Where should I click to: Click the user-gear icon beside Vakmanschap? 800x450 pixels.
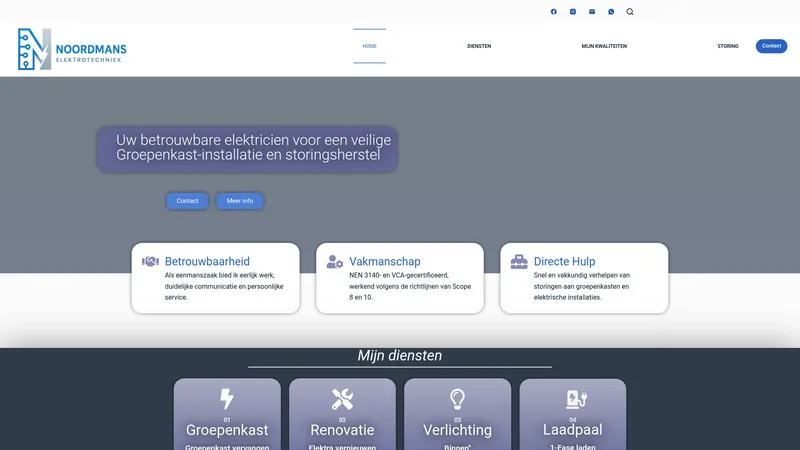tap(335, 262)
